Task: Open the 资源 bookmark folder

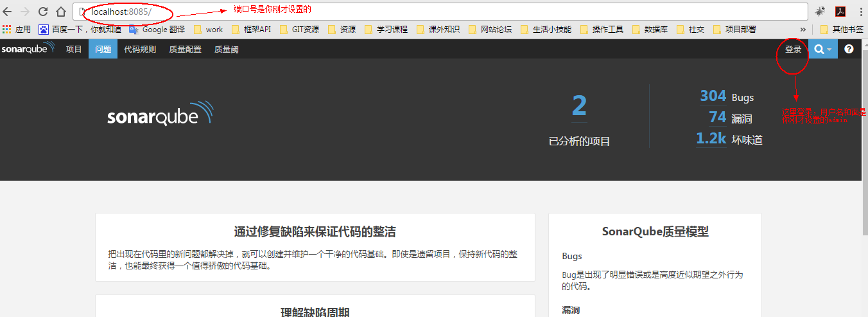Action: click(x=342, y=30)
